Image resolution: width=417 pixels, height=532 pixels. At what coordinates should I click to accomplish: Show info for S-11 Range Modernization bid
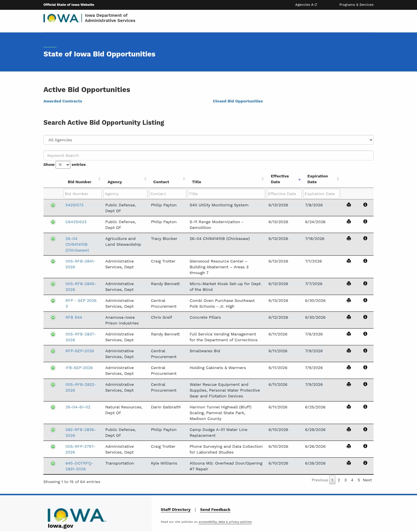click(365, 222)
